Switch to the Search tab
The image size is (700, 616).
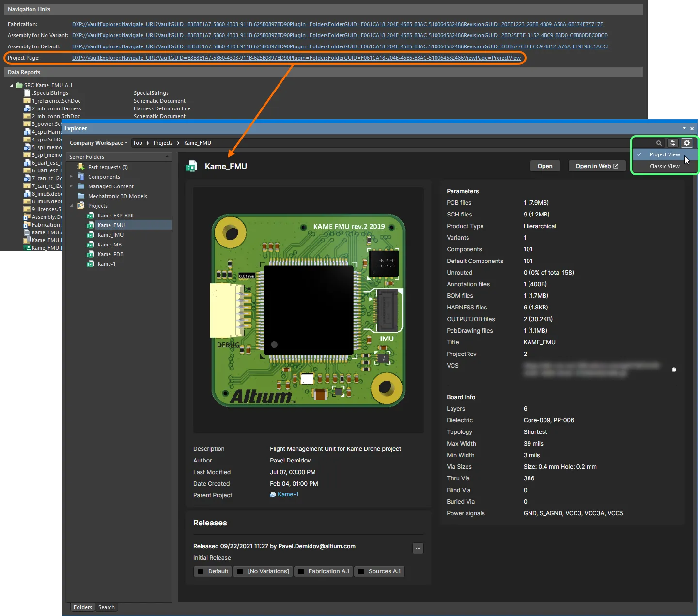click(x=107, y=607)
